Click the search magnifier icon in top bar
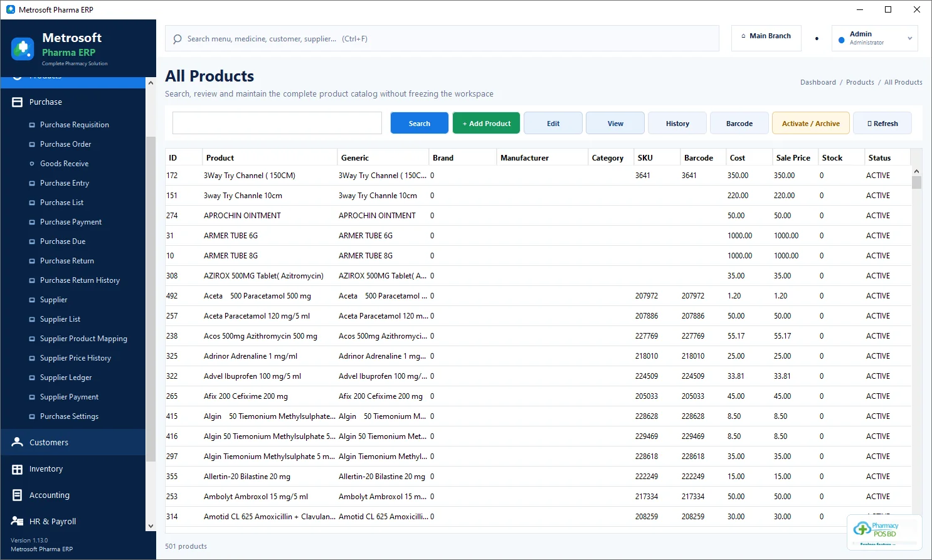932x560 pixels. [177, 39]
